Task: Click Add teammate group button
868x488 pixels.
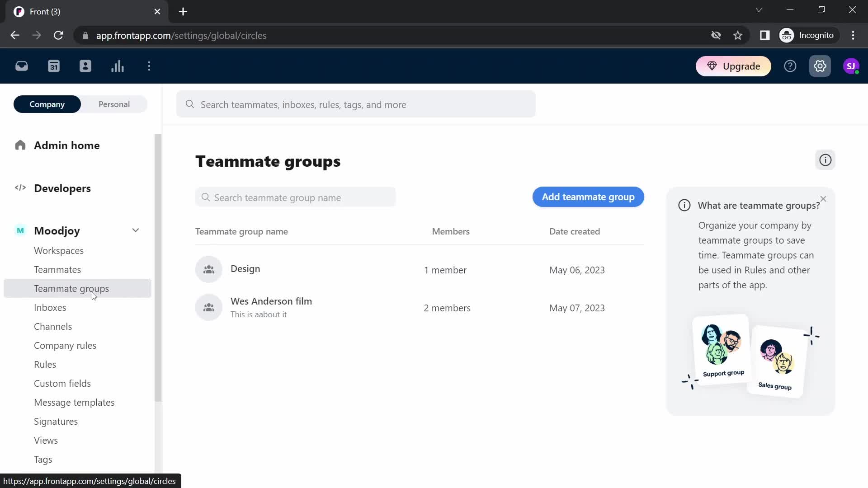Action: point(588,197)
